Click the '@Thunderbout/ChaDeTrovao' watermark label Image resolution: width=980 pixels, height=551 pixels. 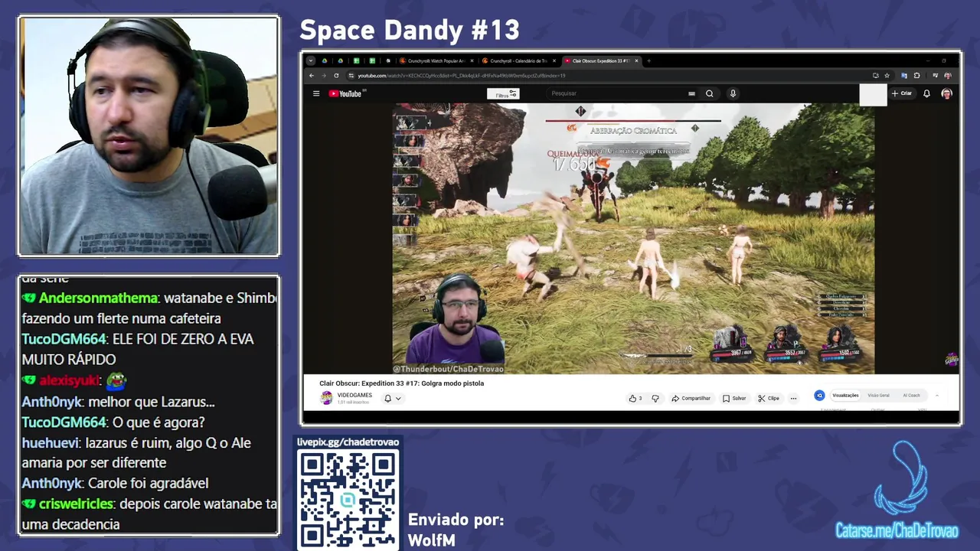(449, 370)
